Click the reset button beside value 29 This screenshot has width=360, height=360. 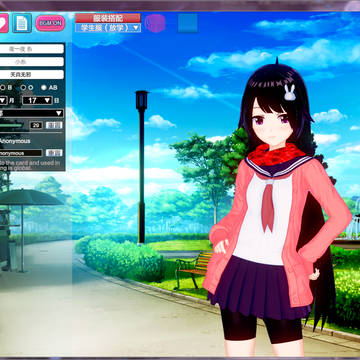coord(54,125)
